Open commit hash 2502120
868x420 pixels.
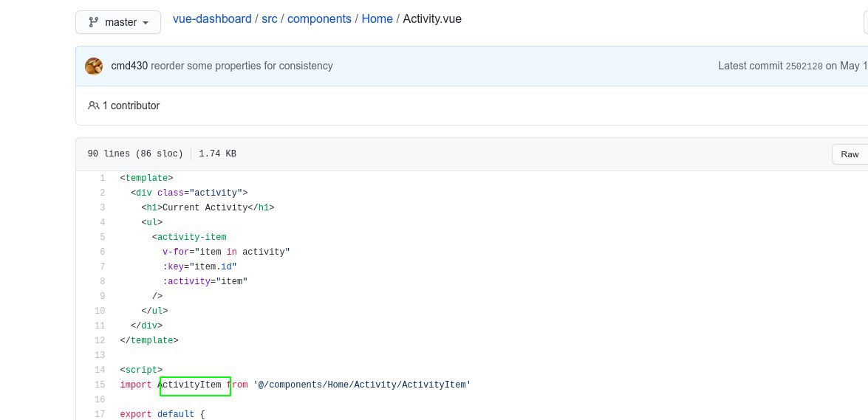click(x=804, y=66)
